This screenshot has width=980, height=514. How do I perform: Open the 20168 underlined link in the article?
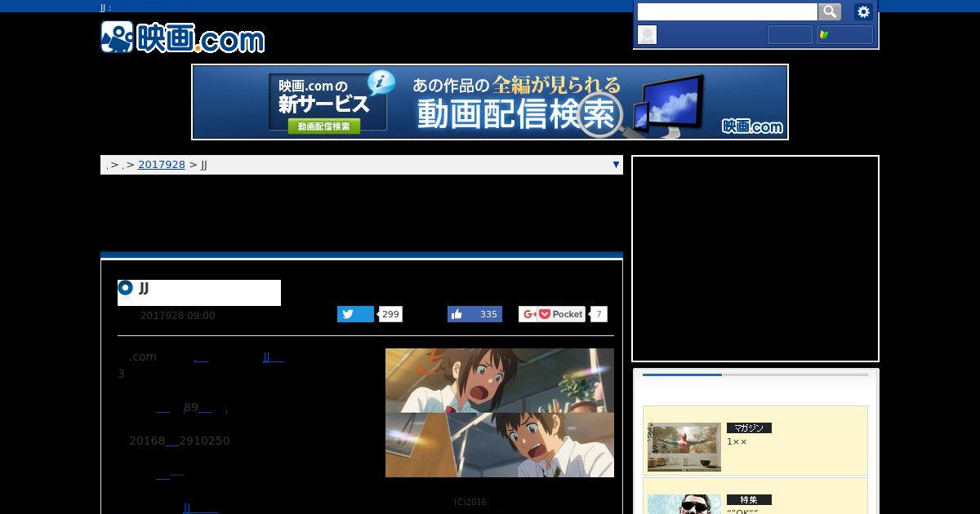[x=171, y=441]
